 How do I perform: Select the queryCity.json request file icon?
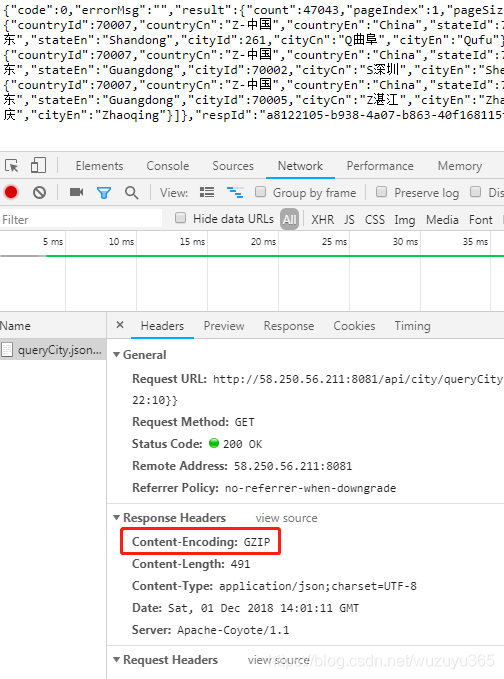(7, 349)
